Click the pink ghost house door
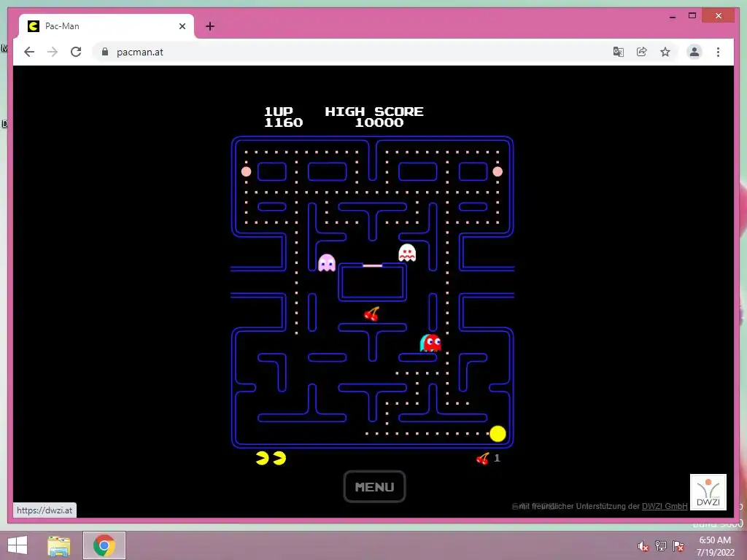 [x=372, y=265]
